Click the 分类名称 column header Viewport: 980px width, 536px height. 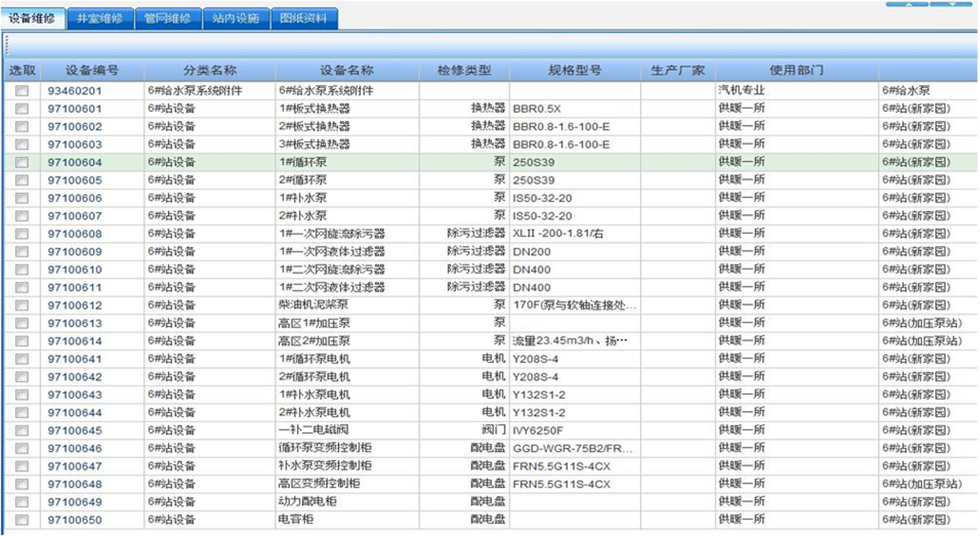(210, 70)
